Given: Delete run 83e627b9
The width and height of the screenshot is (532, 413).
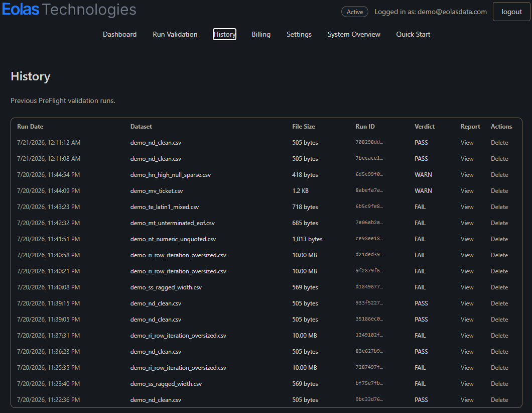Looking at the screenshot, I should click(x=499, y=352).
